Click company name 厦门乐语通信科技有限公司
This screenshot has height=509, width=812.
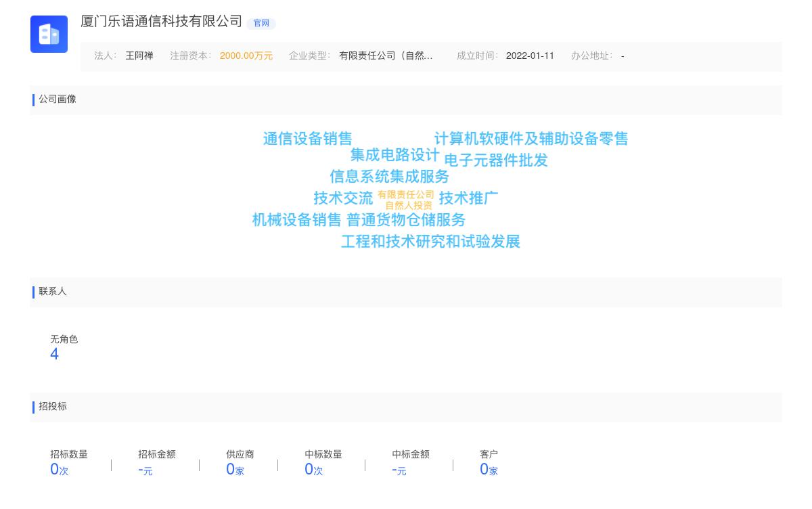[161, 21]
